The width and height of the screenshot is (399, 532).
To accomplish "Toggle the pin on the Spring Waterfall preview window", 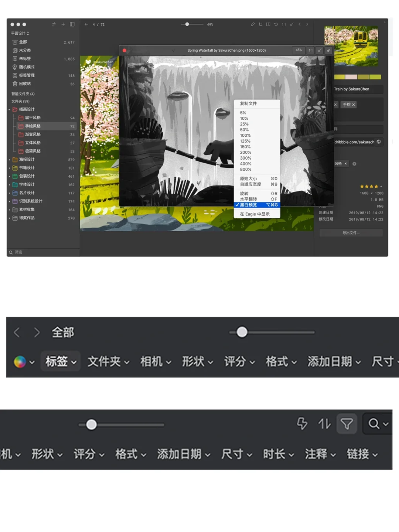I will click(x=328, y=51).
